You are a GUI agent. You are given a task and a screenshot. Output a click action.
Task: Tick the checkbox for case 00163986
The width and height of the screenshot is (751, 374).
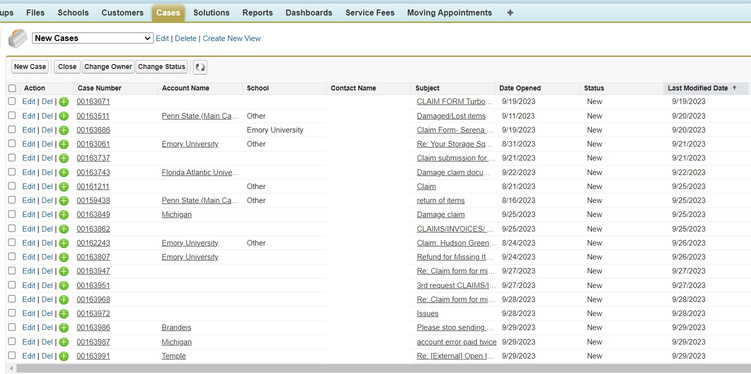[x=12, y=327]
